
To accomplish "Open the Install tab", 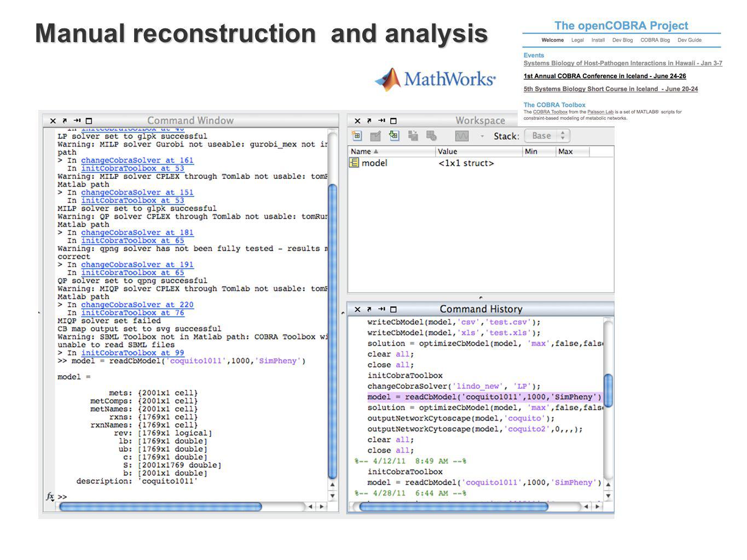I will coord(598,40).
